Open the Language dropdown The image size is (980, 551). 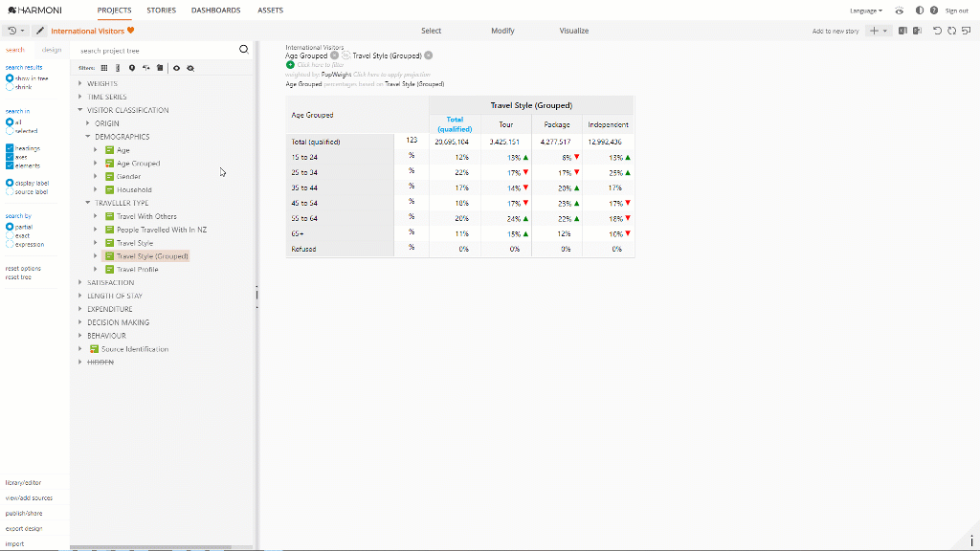point(865,11)
